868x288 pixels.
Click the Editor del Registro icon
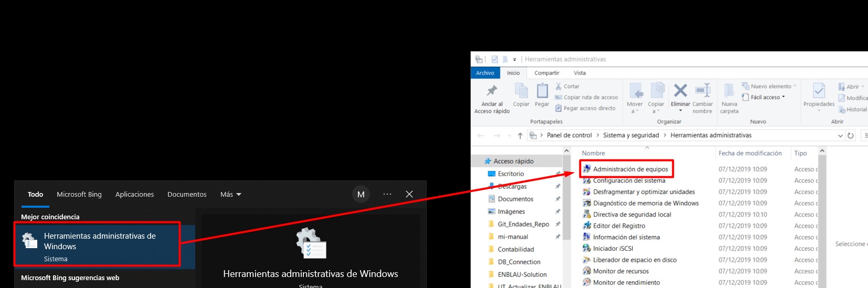pos(587,226)
